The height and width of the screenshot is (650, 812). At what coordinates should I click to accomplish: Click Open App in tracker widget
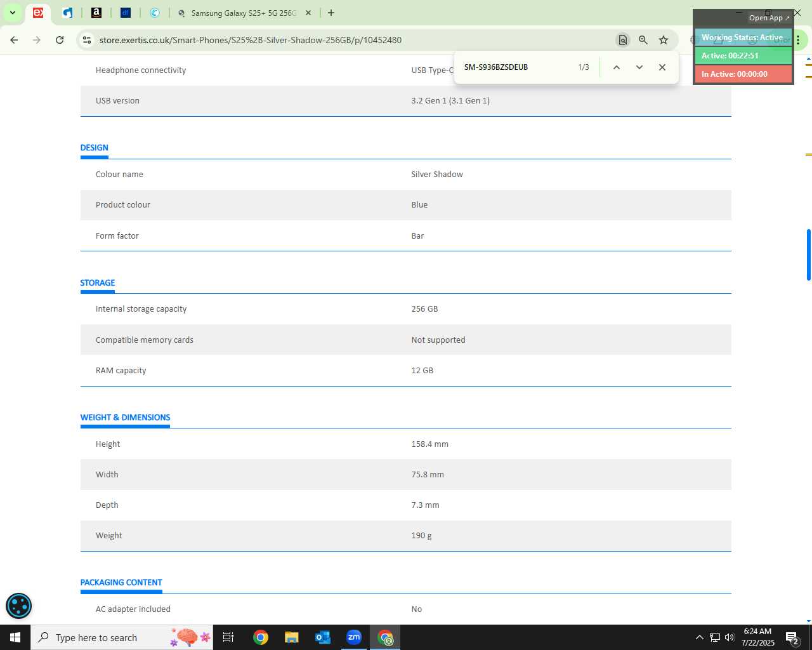click(x=769, y=18)
